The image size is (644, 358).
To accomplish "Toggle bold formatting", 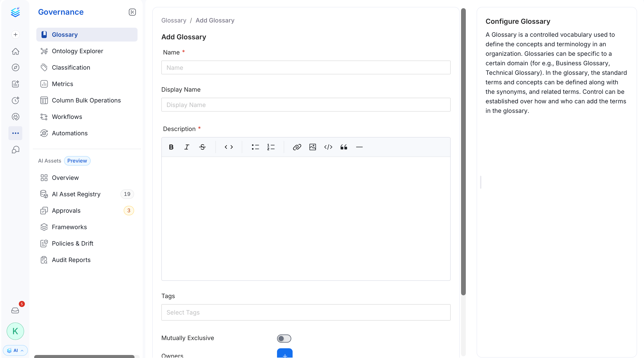I will point(171,147).
